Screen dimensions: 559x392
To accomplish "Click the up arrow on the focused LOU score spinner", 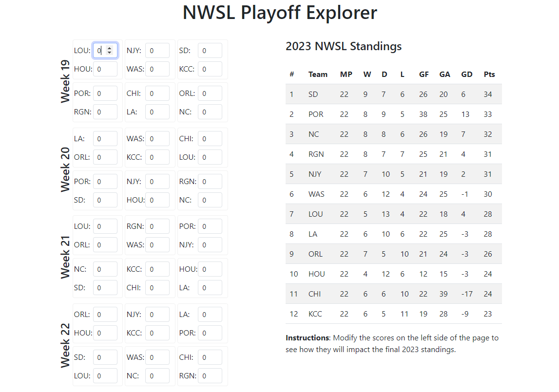I will click(x=110, y=48).
